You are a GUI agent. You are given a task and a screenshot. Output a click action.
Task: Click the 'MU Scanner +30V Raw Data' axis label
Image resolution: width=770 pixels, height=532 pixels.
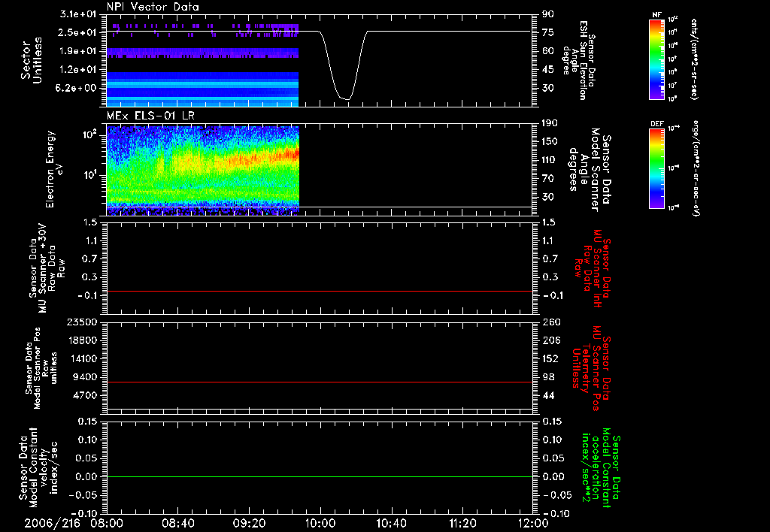point(47,268)
